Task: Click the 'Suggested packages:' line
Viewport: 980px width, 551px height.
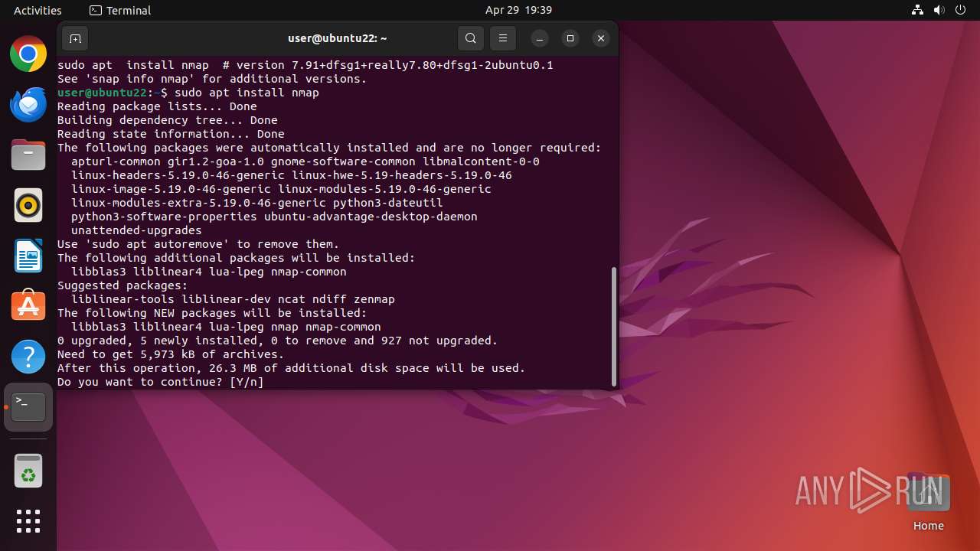Action: pos(122,285)
